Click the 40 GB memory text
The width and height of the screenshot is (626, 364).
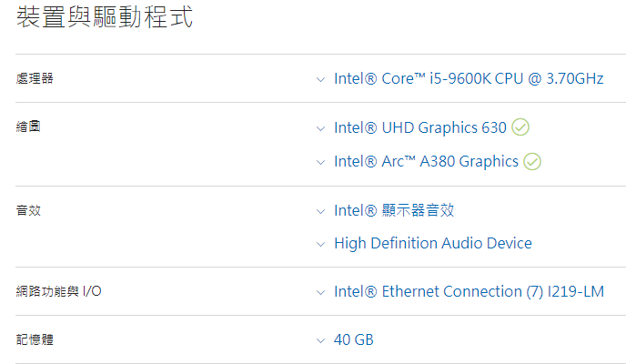tap(354, 339)
